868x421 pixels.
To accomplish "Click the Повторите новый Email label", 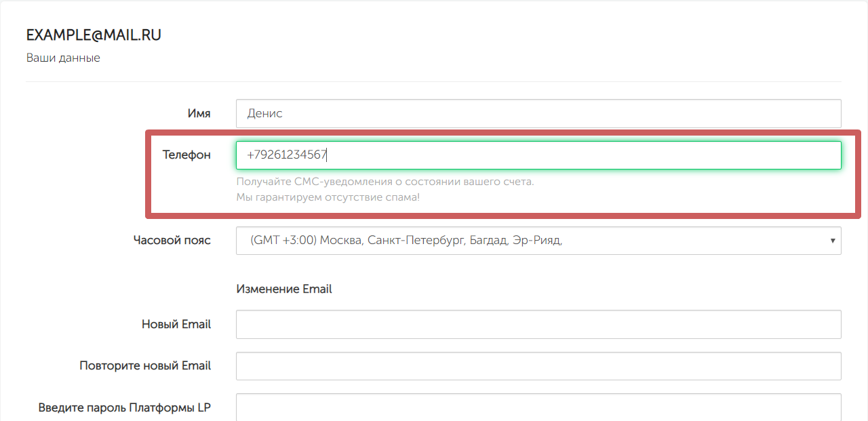I will (x=145, y=366).
